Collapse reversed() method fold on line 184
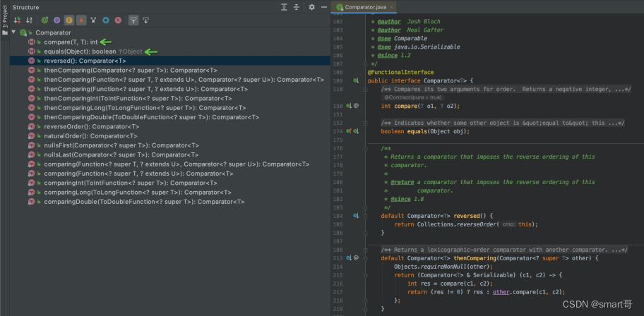The width and height of the screenshot is (644, 316). (365, 216)
